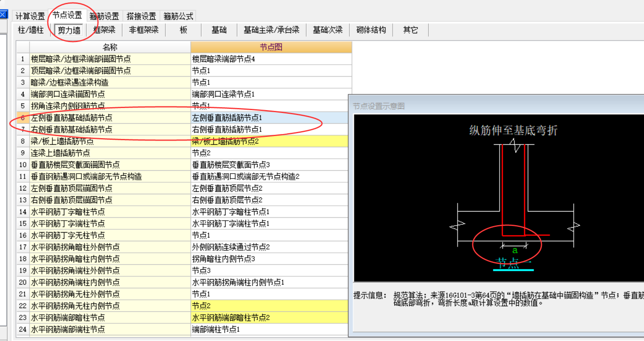Select row 端部洞口连梁锚固节点
Viewport: 644px width, 341px height.
[110, 94]
